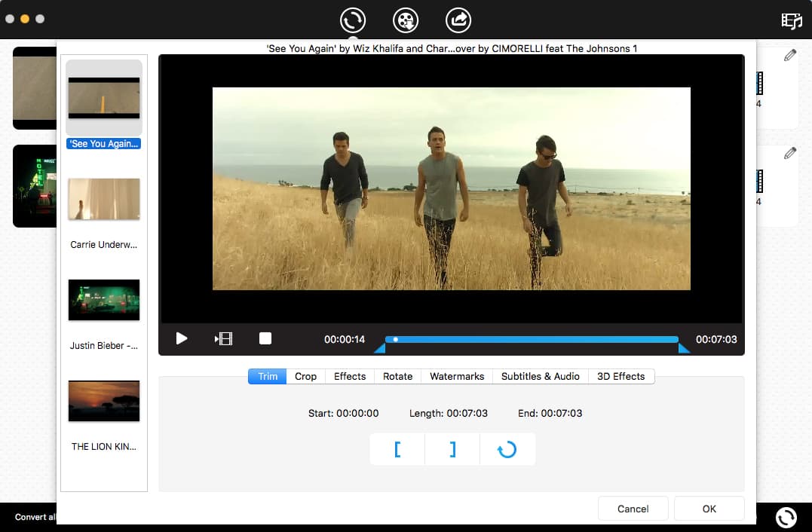This screenshot has height=532, width=812.
Task: Click the blue trim end triangle marker
Action: [684, 348]
